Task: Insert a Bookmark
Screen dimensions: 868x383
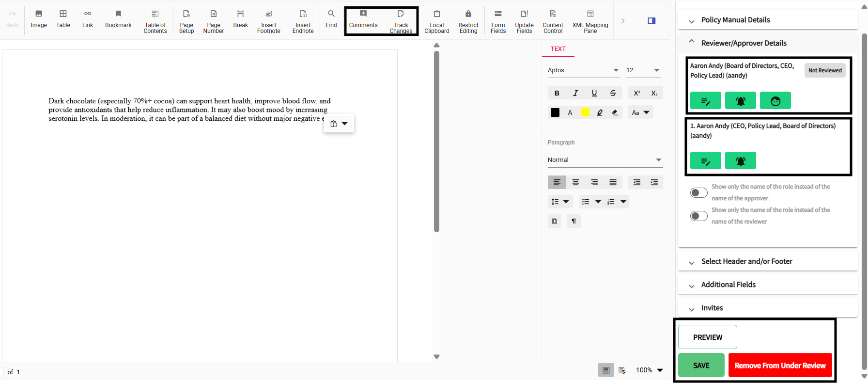Action: coord(118,19)
